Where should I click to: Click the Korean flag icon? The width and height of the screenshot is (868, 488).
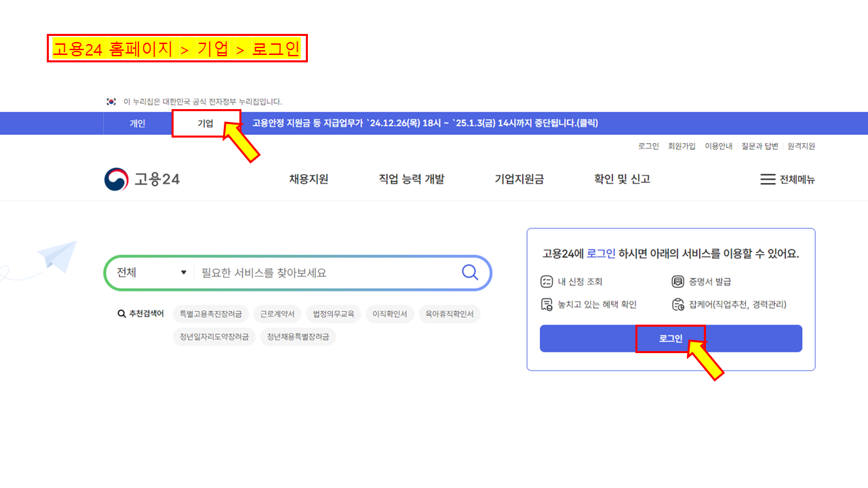[111, 102]
